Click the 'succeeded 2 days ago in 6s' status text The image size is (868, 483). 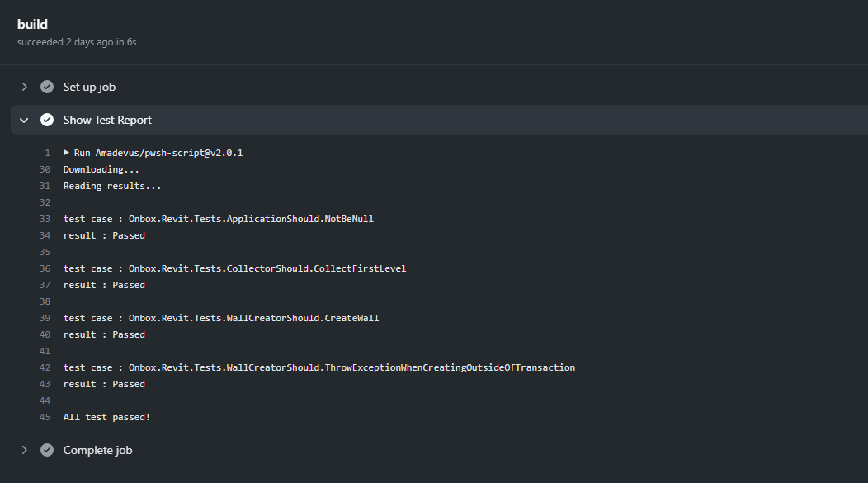pyautogui.click(x=77, y=42)
